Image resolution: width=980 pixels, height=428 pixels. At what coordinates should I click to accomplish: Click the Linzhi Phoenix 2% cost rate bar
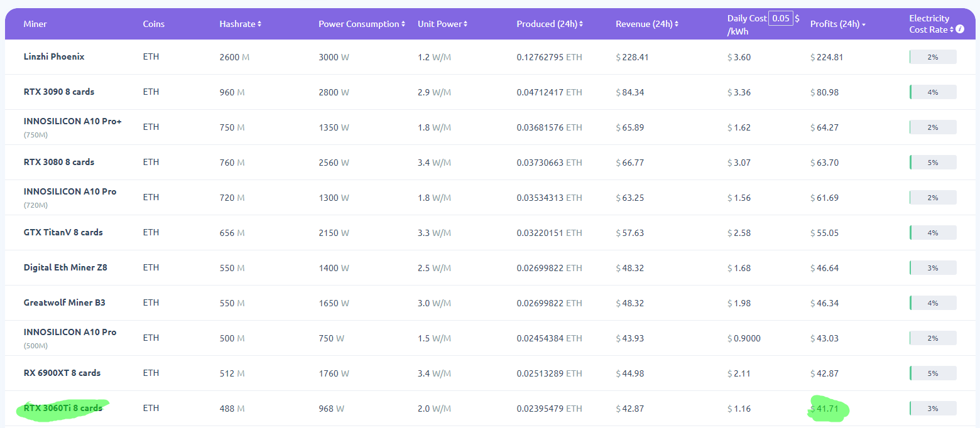click(933, 57)
